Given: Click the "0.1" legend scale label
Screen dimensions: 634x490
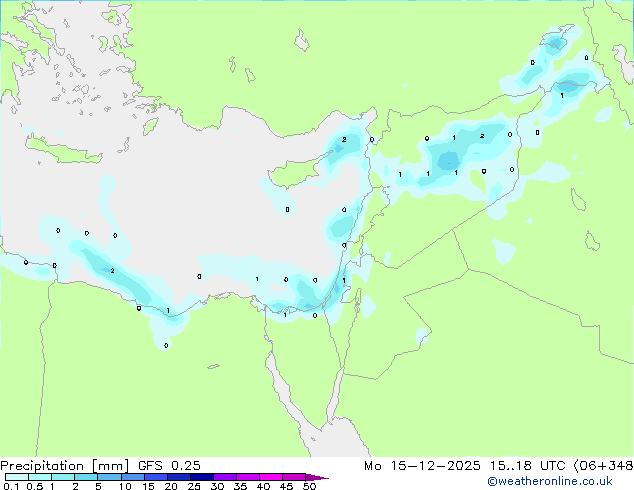Looking at the screenshot, I should [11, 486].
